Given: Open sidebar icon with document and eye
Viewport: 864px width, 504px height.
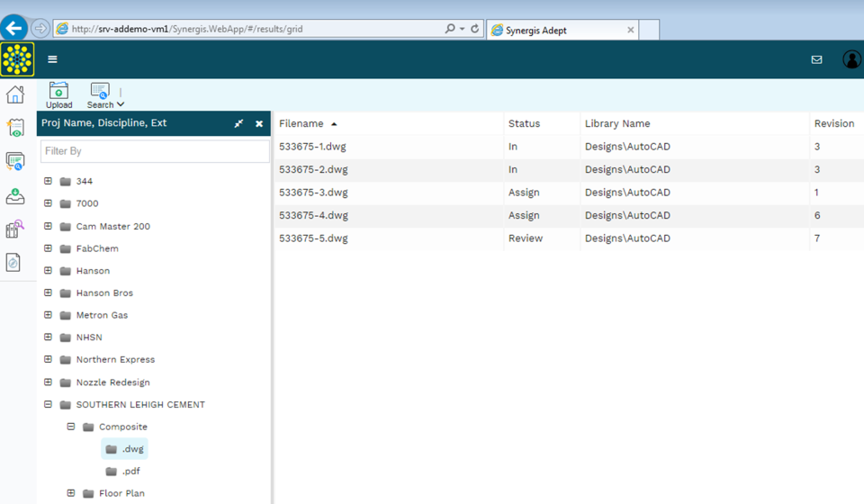Looking at the screenshot, I should pyautogui.click(x=15, y=128).
